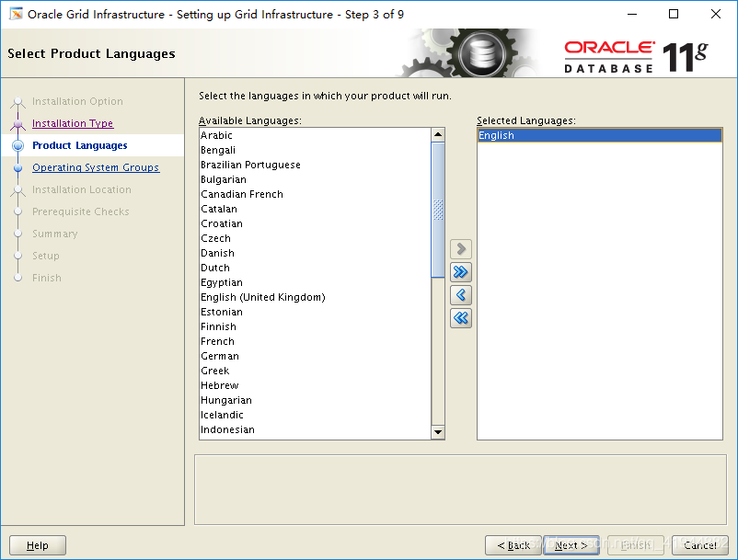738x560 pixels.
Task: Click the Available Languages scrollbar thumb
Action: coord(438,210)
